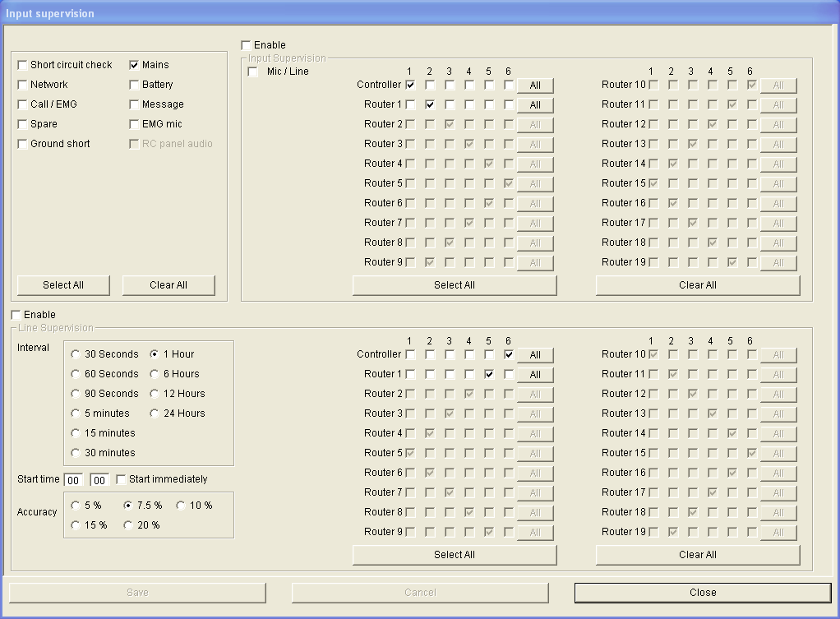Tick the Message checkbox
The image size is (840, 619).
(x=134, y=104)
